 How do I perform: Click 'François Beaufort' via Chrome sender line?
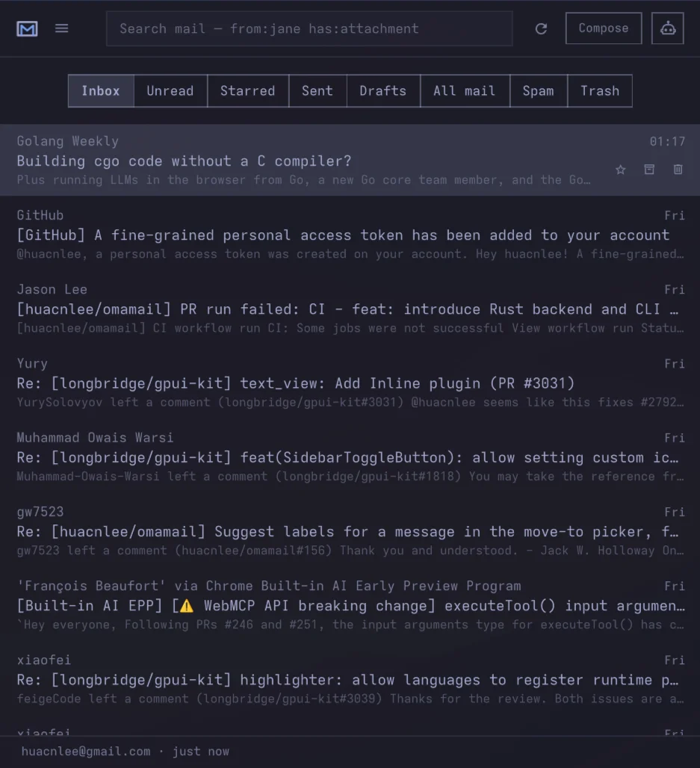coord(269,586)
